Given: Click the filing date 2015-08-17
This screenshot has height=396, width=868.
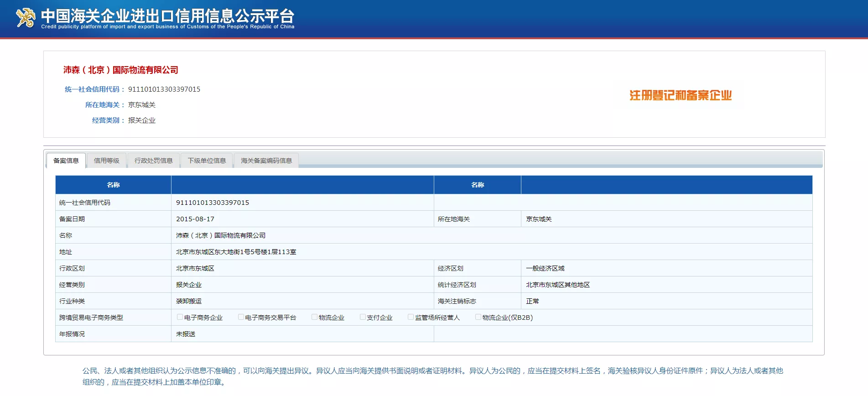Looking at the screenshot, I should click(195, 219).
